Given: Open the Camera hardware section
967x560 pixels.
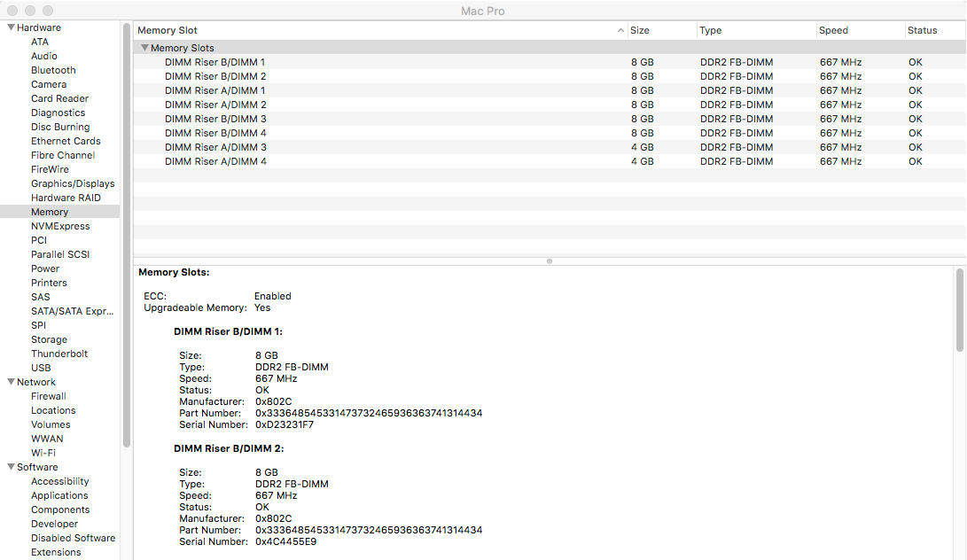Looking at the screenshot, I should click(x=49, y=84).
